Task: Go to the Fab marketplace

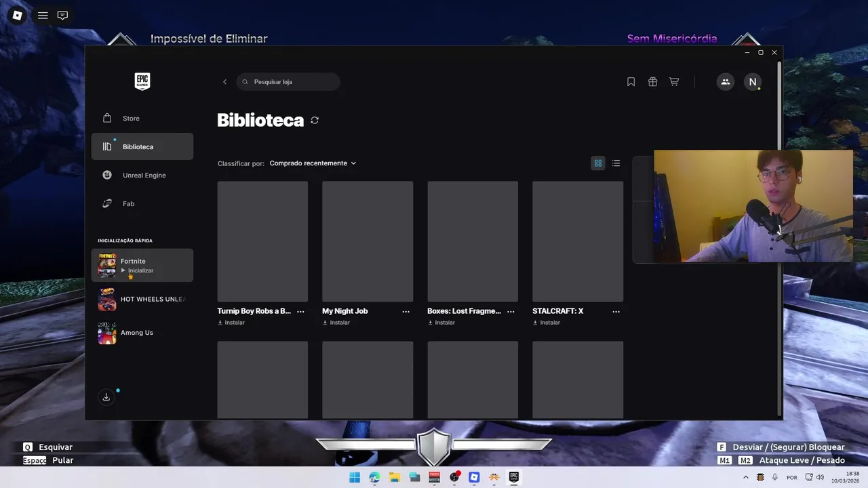Action: (142, 203)
